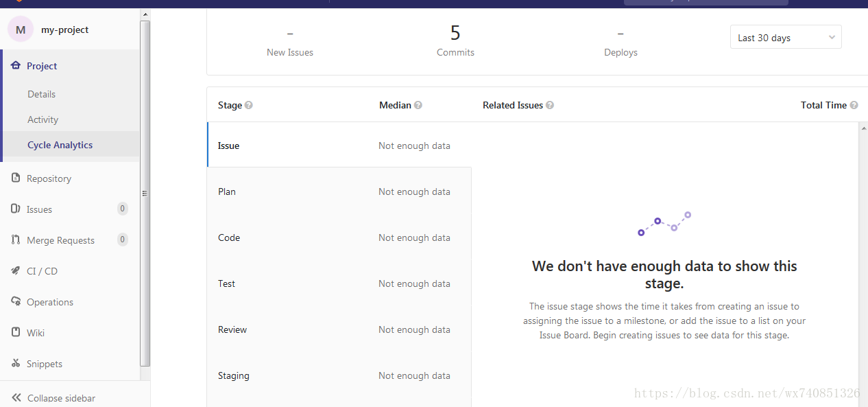The height and width of the screenshot is (407, 868).
Task: Select the Plan stage row
Action: pyautogui.click(x=339, y=191)
